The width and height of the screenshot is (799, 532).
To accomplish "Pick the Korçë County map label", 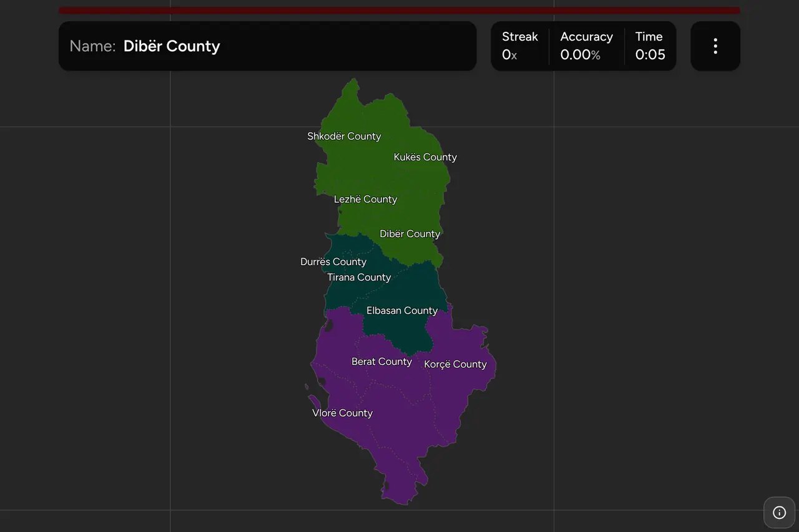I will 455,364.
